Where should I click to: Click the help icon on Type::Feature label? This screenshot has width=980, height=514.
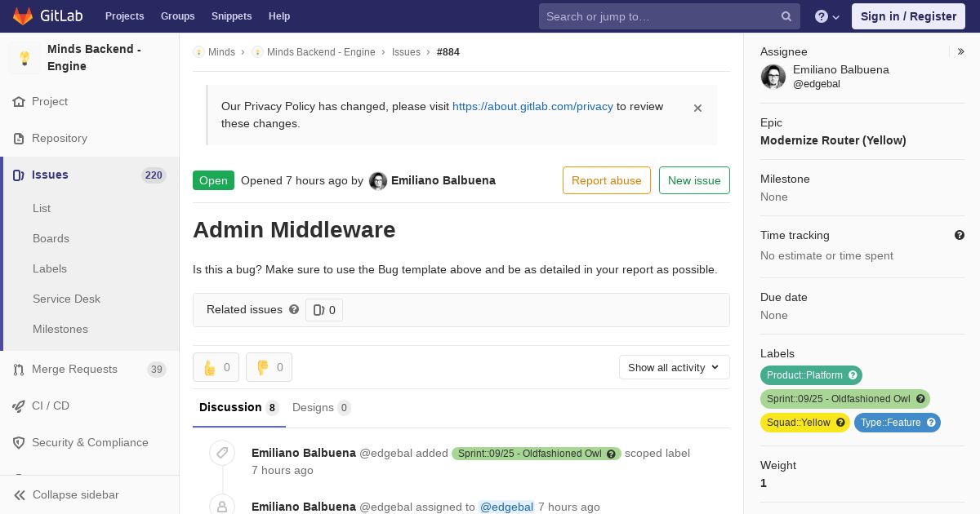pos(931,423)
